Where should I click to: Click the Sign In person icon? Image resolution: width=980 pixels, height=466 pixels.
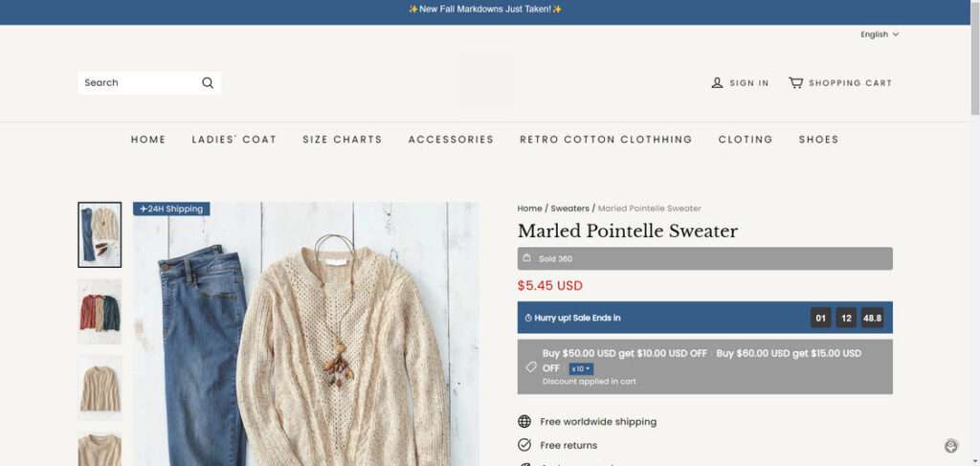[717, 83]
